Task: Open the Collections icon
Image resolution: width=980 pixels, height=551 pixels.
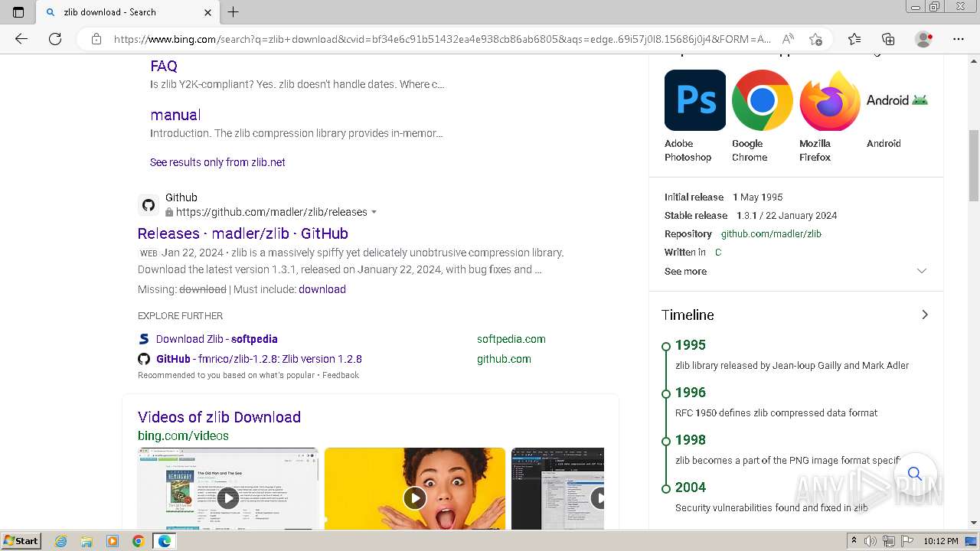Action: click(x=888, y=39)
